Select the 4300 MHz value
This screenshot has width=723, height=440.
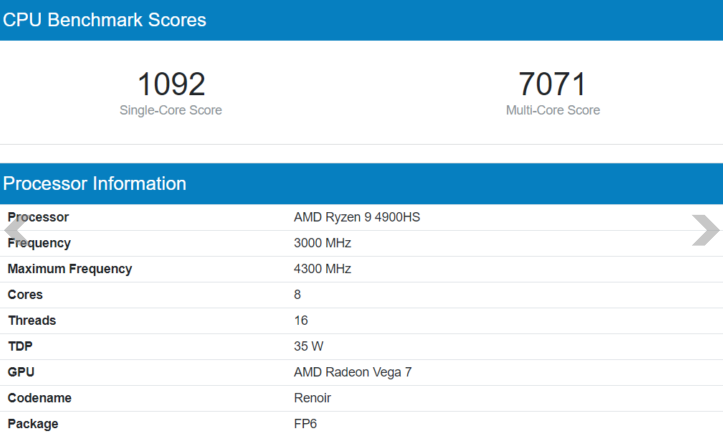click(x=322, y=269)
